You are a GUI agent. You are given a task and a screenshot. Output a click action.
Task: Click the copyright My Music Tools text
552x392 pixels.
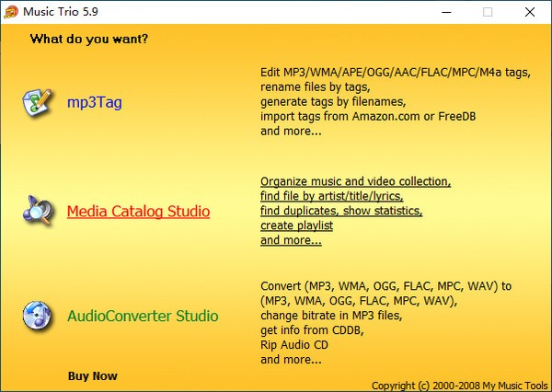pyautogui.click(x=460, y=386)
